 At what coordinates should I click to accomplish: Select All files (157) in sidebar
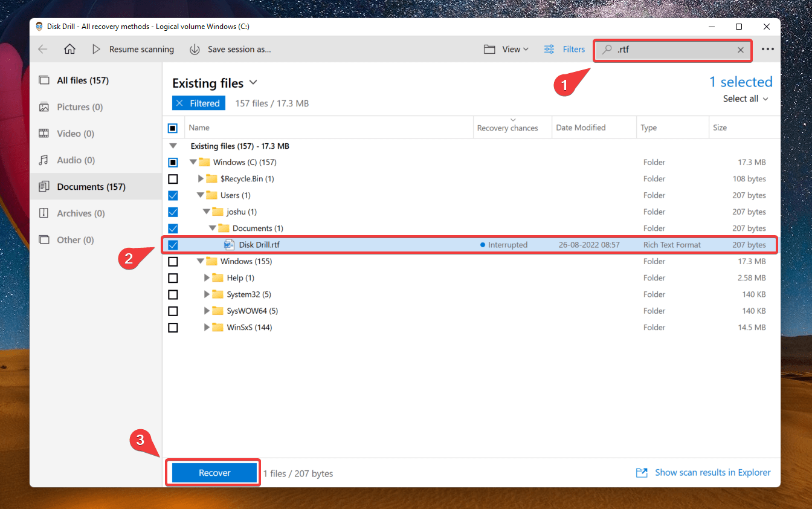pos(96,80)
